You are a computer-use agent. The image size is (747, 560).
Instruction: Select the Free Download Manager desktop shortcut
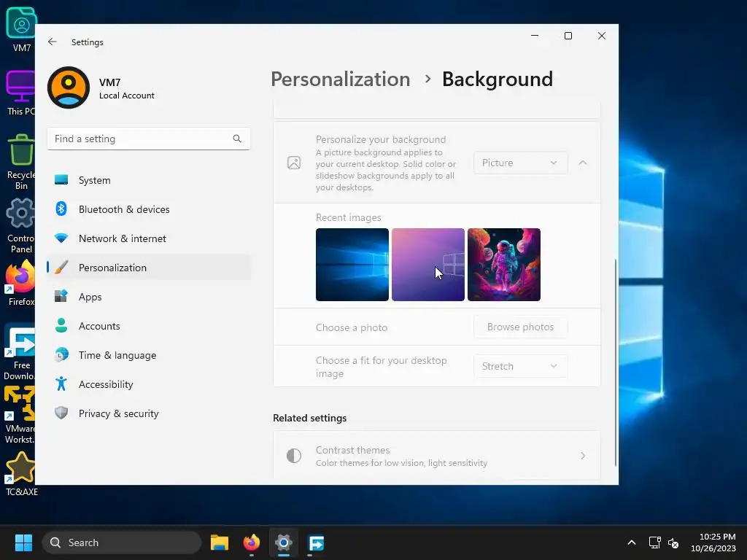pos(20,351)
